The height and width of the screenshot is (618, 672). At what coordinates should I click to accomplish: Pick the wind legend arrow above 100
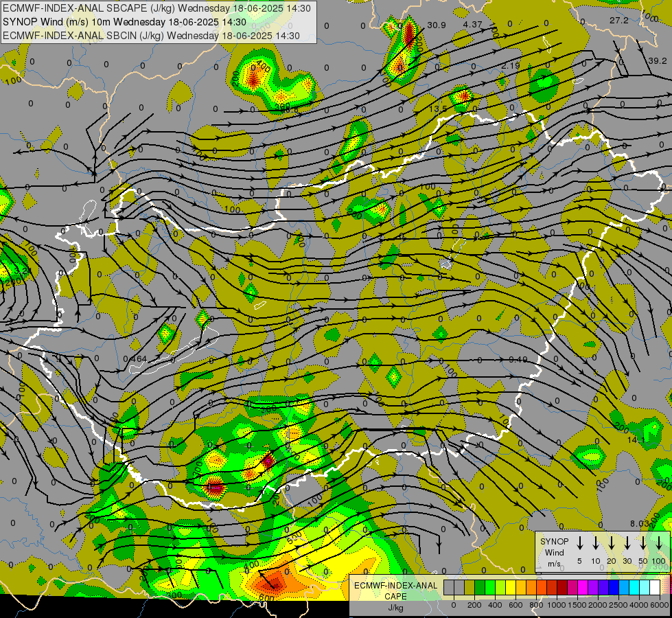pos(659,543)
